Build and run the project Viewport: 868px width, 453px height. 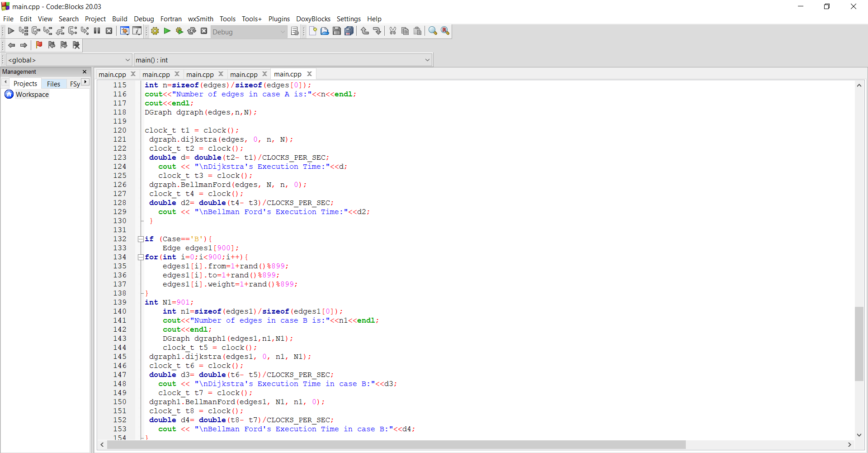coord(179,31)
